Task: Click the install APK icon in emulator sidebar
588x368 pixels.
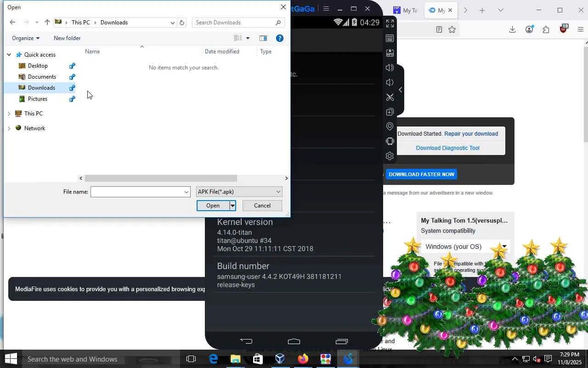Action: click(x=390, y=53)
